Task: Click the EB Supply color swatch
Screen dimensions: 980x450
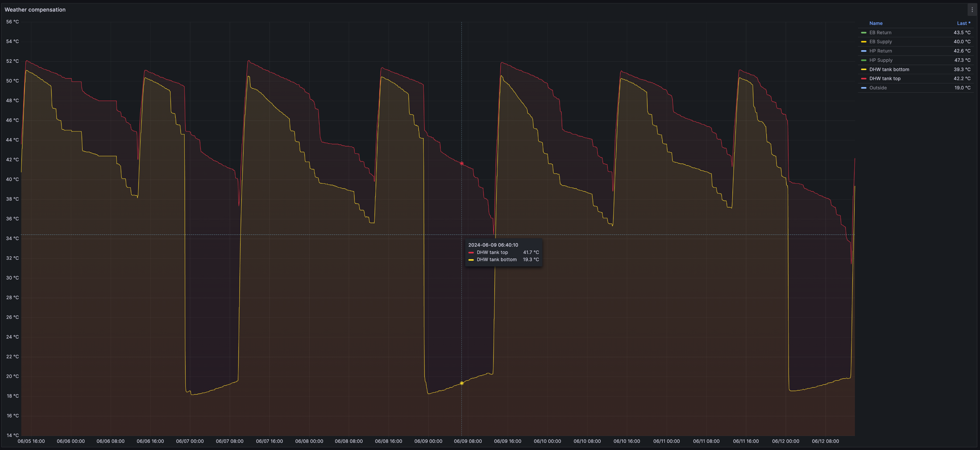Action: (x=864, y=42)
